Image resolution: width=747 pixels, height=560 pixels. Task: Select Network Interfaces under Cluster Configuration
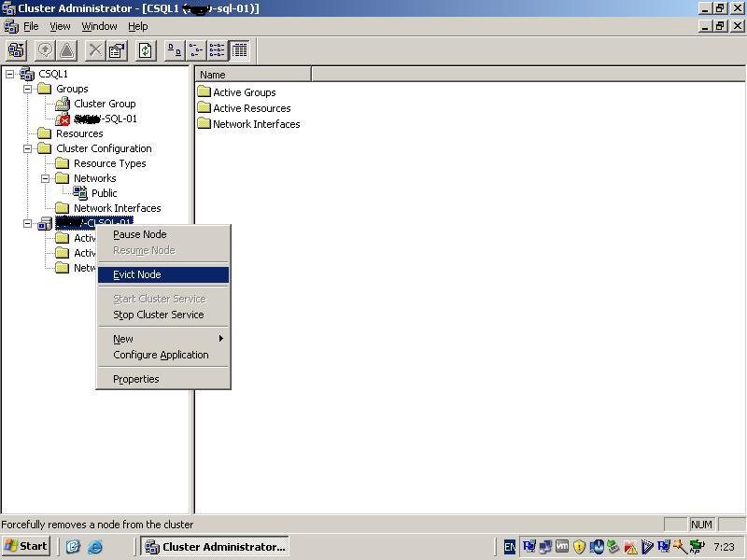pyautogui.click(x=118, y=208)
